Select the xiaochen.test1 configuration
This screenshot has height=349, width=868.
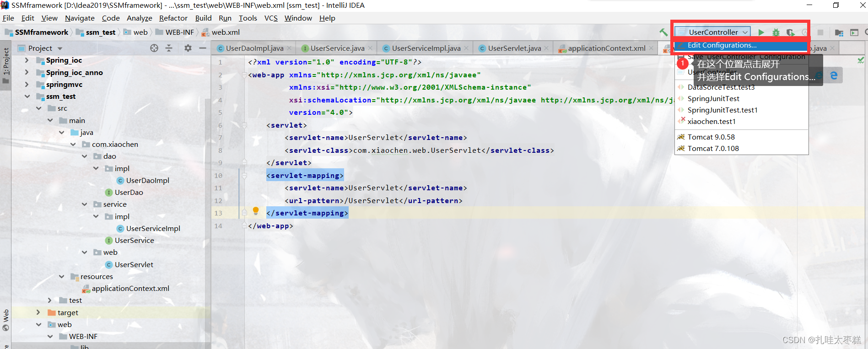click(741, 121)
